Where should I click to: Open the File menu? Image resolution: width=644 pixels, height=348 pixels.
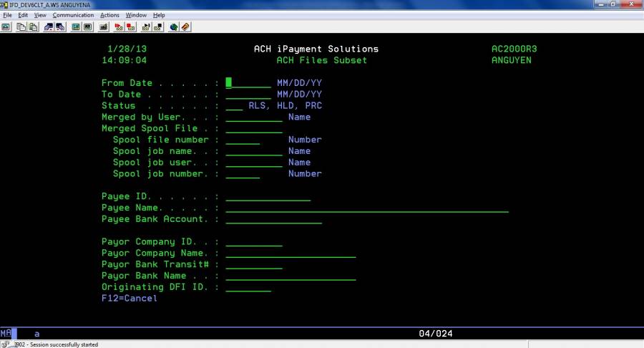[x=7, y=15]
